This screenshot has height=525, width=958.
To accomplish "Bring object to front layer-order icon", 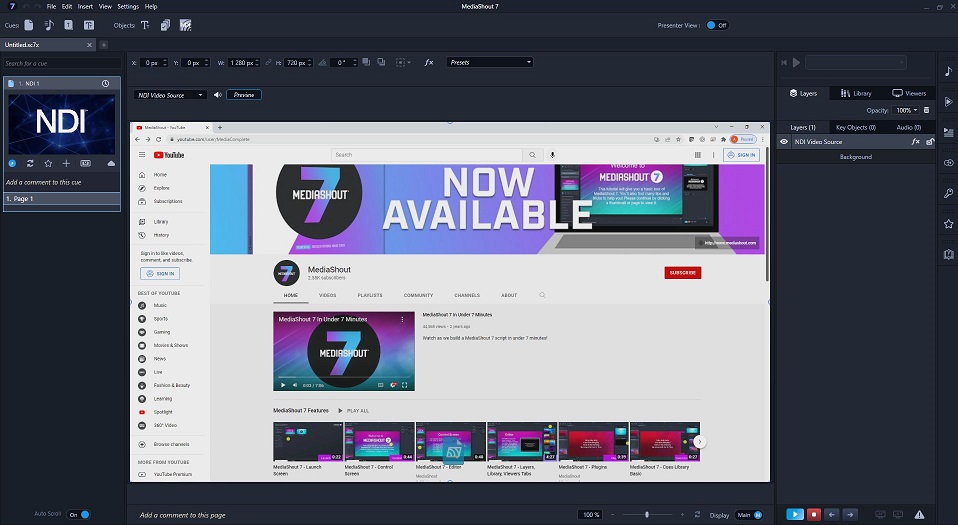I will [366, 62].
